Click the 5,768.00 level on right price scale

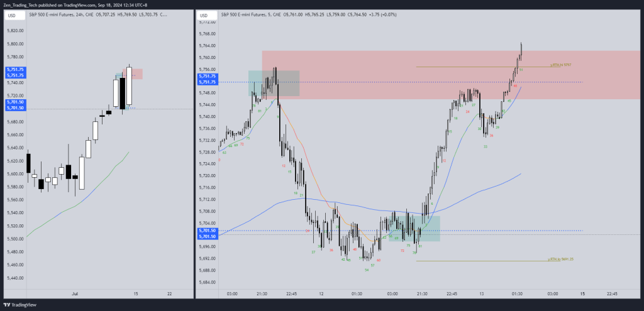pos(207,45)
